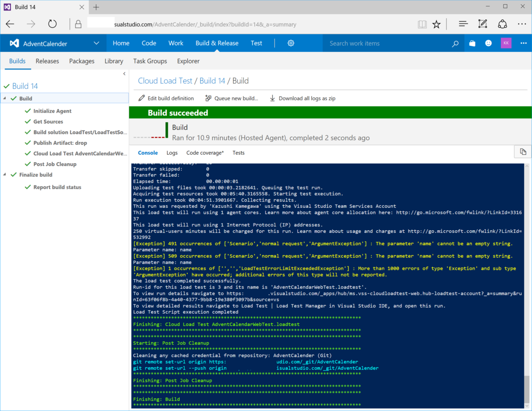Image resolution: width=532 pixels, height=411 pixels.
Task: Go back with the browser back arrow
Action: (x=10, y=24)
